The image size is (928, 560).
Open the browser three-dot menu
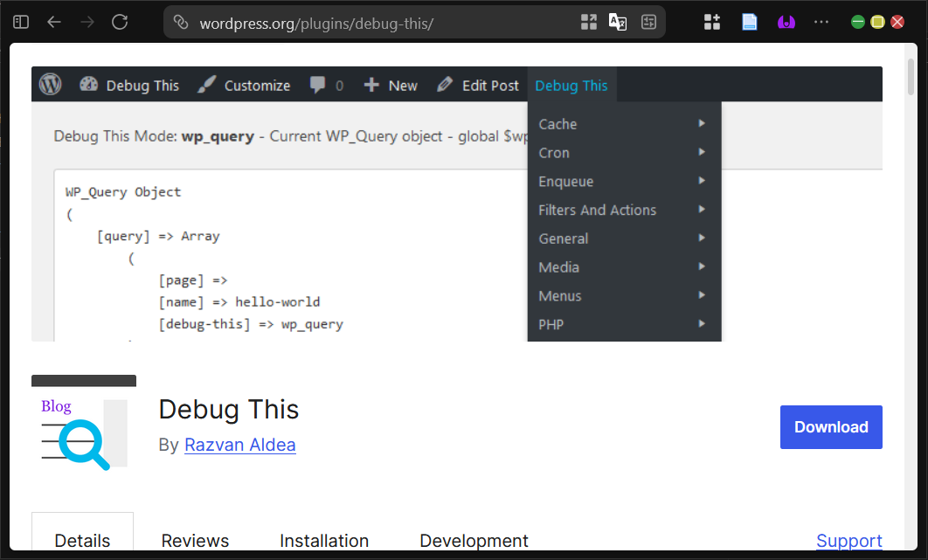(x=821, y=22)
